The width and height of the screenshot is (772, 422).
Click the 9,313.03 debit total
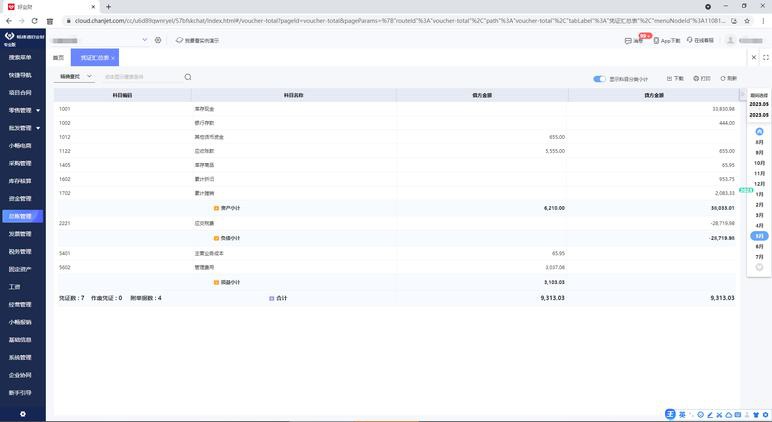click(552, 298)
